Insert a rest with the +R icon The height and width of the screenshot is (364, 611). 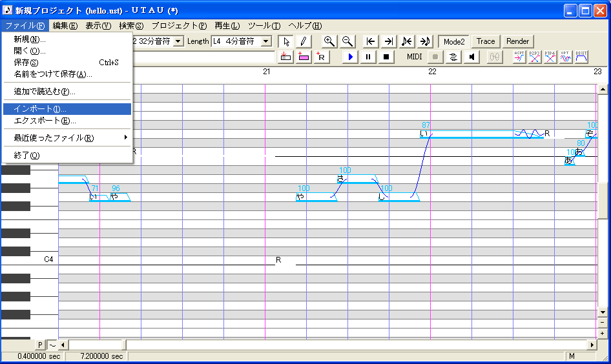click(x=321, y=57)
